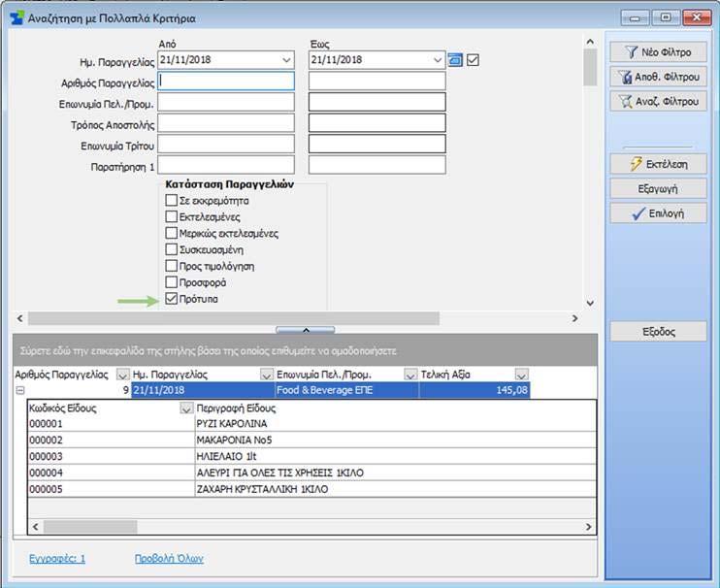720x588 pixels.
Task: Select item row ΡΥΖΙ ΚΑΡΟΛΙΝΑ
Action: [x=311, y=424]
